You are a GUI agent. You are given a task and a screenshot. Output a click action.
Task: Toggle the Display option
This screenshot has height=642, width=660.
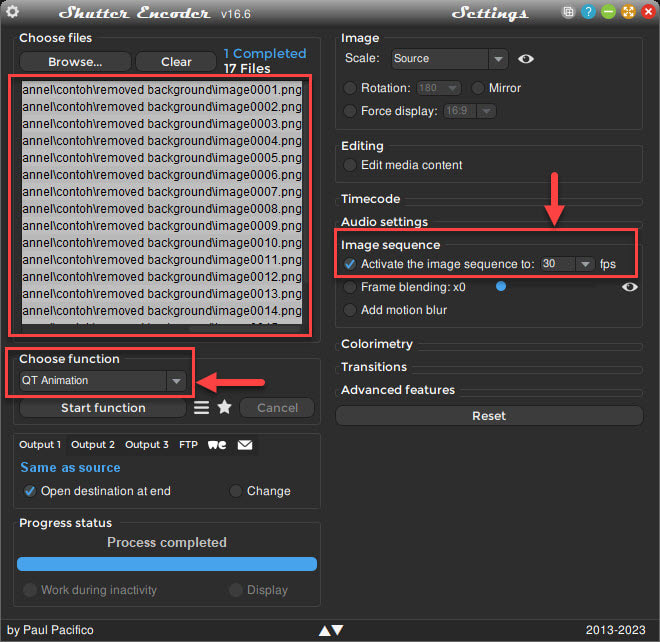click(x=236, y=590)
